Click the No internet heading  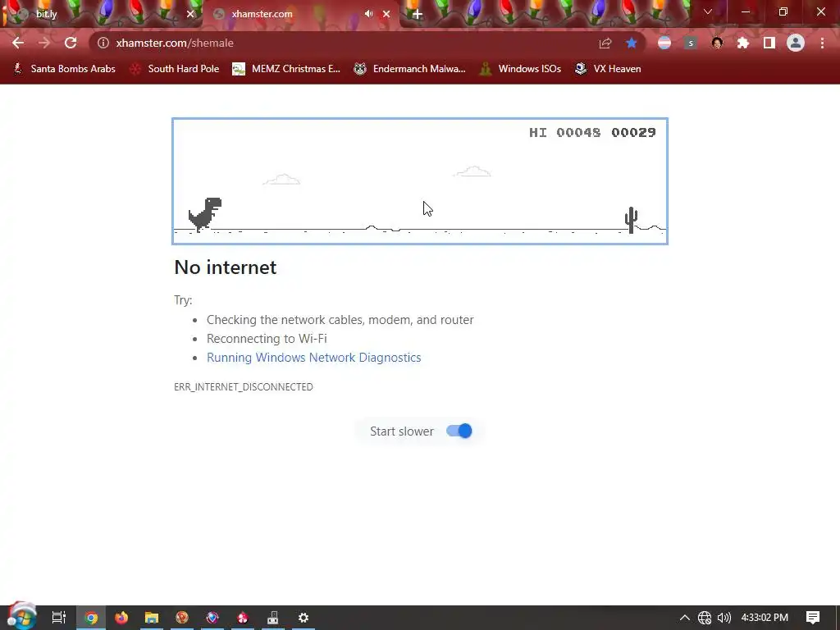tap(226, 267)
